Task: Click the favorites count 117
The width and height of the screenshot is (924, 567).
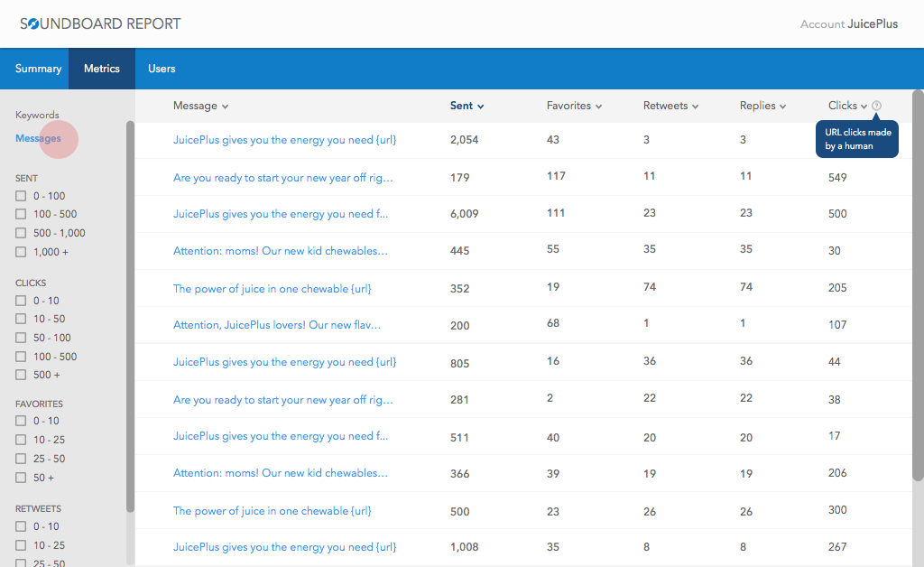Action: tap(556, 176)
